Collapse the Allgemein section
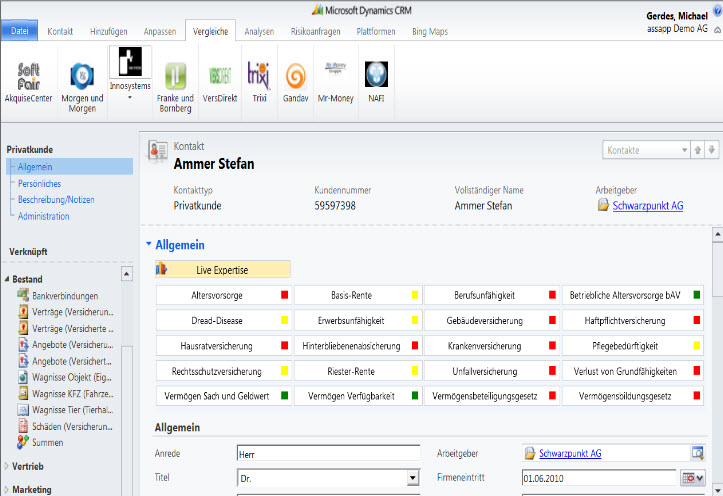Viewport: 723px width, 496px height. pos(149,244)
